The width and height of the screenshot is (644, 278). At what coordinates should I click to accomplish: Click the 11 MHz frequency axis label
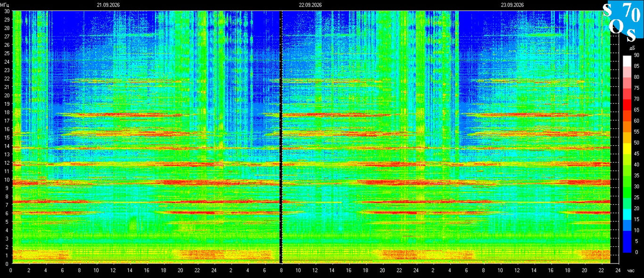7,171
